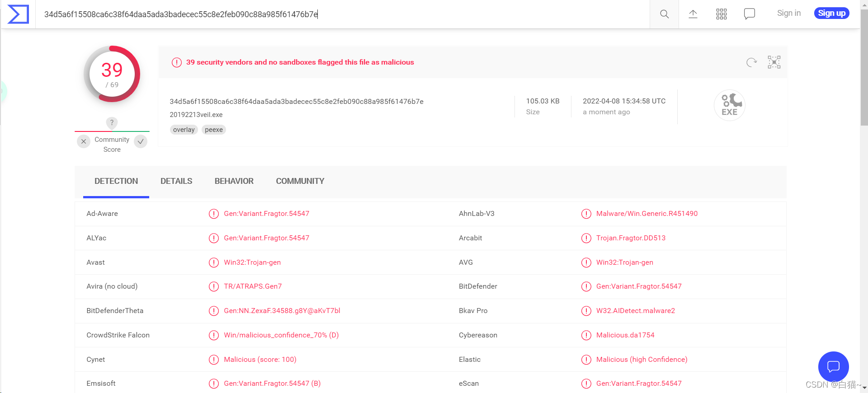
Task: Run search with the magnifier icon
Action: [x=664, y=14]
